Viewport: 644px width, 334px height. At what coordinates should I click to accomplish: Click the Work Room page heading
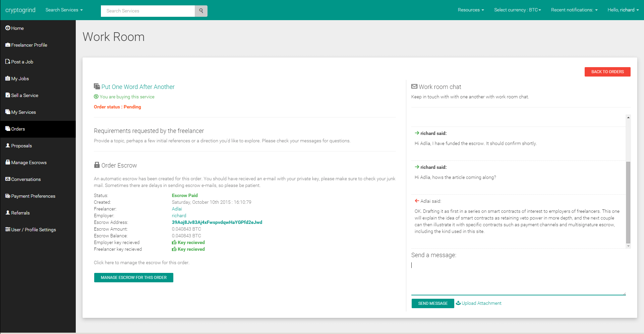tap(114, 37)
